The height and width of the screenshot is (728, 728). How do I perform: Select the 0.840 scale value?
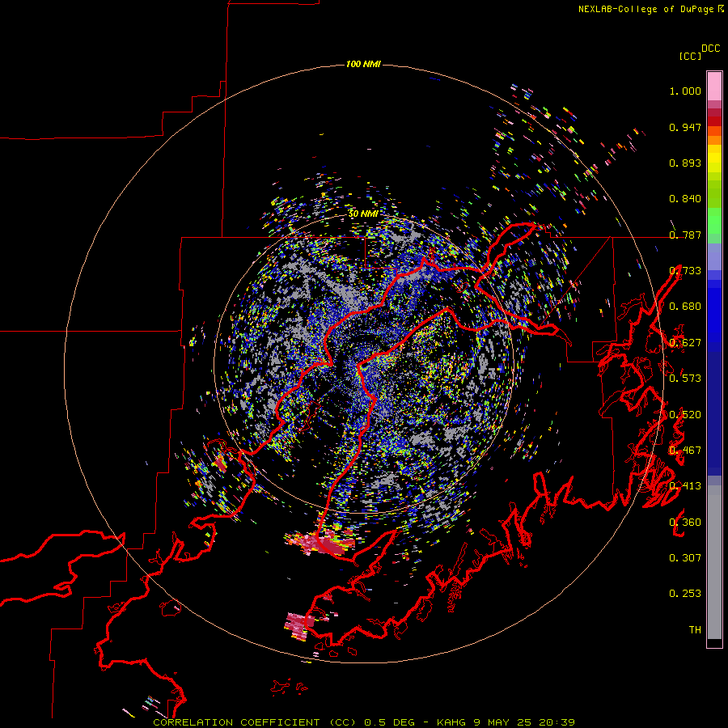click(x=685, y=199)
